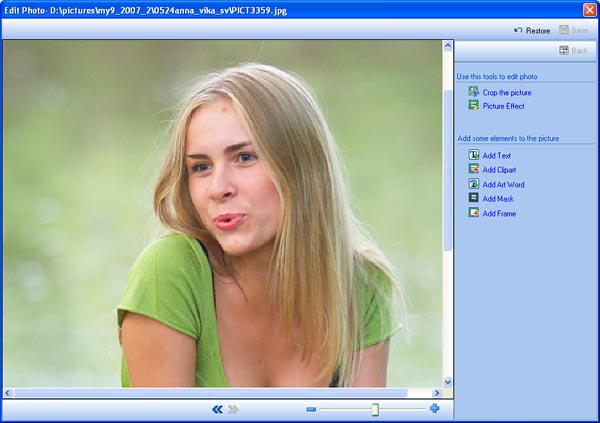The width and height of the screenshot is (600, 423).
Task: Open the Crop the picture link
Action: coord(507,93)
